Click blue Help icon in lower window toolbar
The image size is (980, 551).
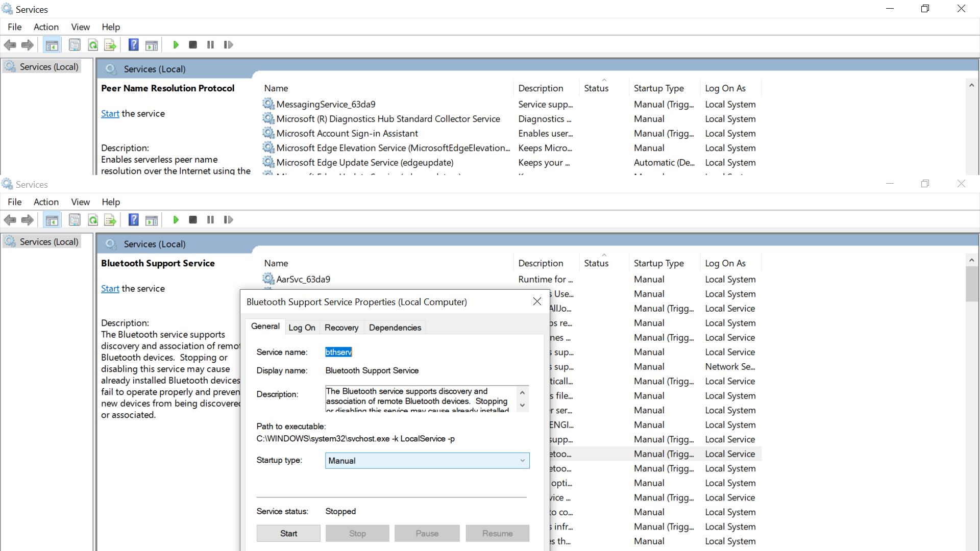pos(133,220)
